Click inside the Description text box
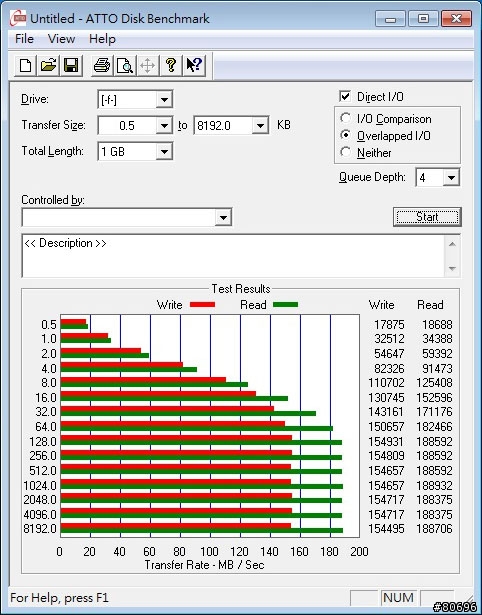Viewport: 482px width, 615px height. pos(233,256)
